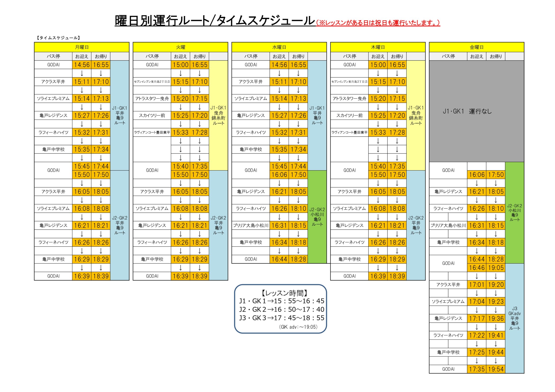This screenshot has height=392, width=555.
Task: Select the 水曜日 yellow header
Action: point(279,47)
